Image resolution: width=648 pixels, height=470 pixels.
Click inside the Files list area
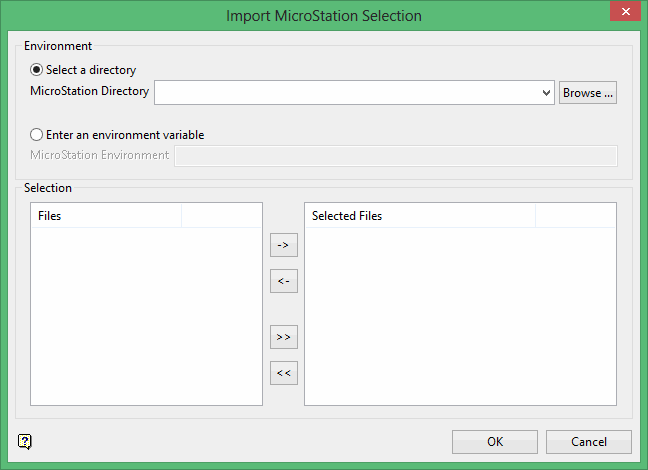point(146,315)
